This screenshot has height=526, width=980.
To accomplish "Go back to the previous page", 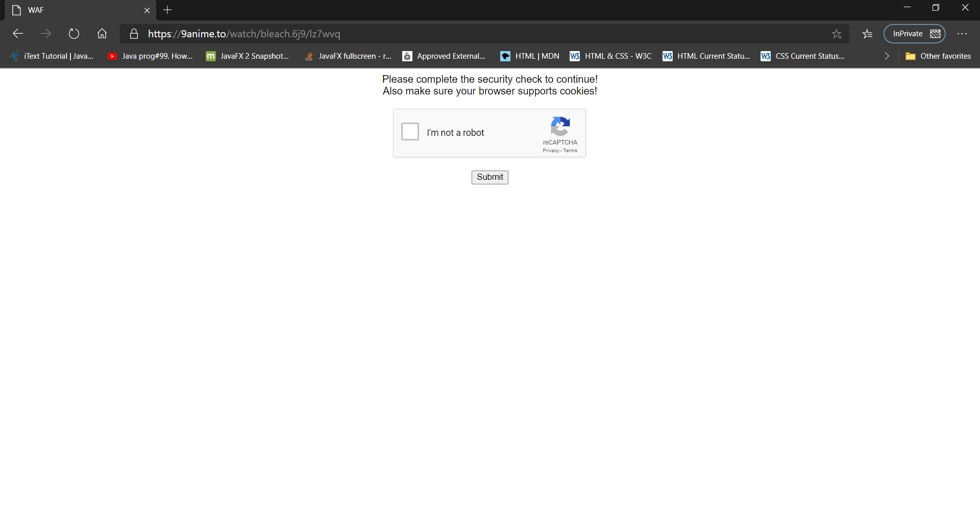I will [18, 34].
